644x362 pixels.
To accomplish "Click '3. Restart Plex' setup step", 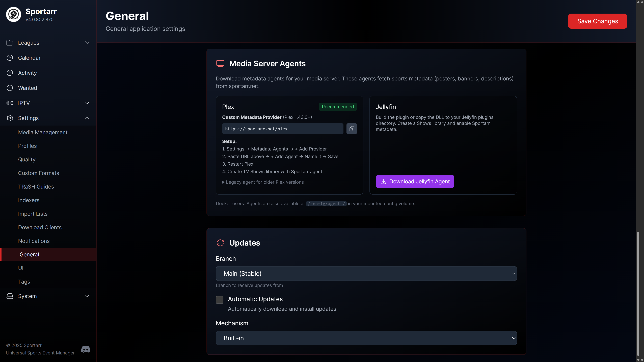I will pyautogui.click(x=237, y=164).
